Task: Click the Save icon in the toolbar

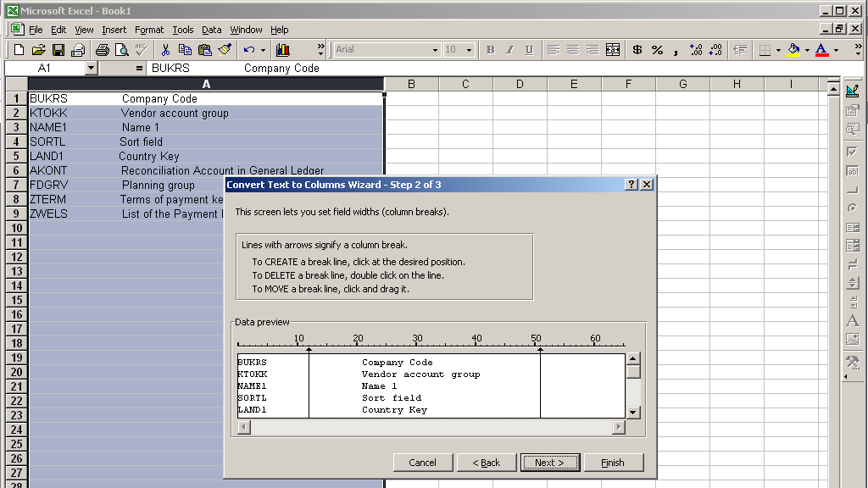Action: tap(58, 50)
